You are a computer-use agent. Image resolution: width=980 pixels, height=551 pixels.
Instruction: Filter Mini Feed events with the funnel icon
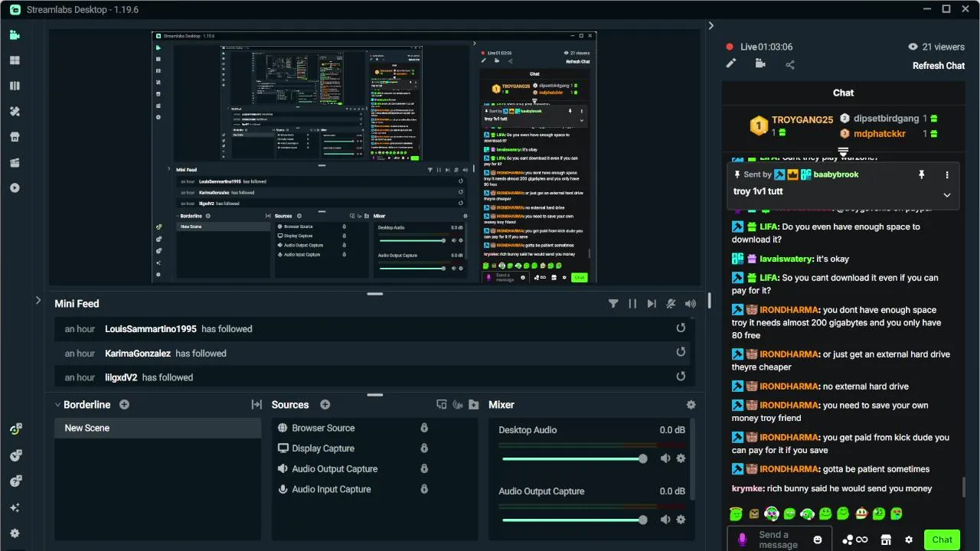[613, 304]
